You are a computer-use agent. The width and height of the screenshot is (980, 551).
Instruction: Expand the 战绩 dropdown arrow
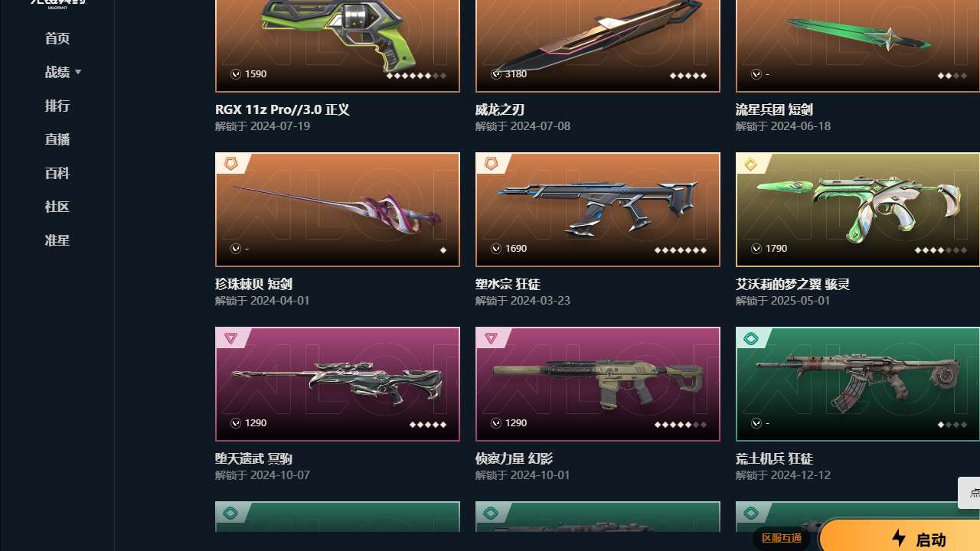(x=78, y=72)
